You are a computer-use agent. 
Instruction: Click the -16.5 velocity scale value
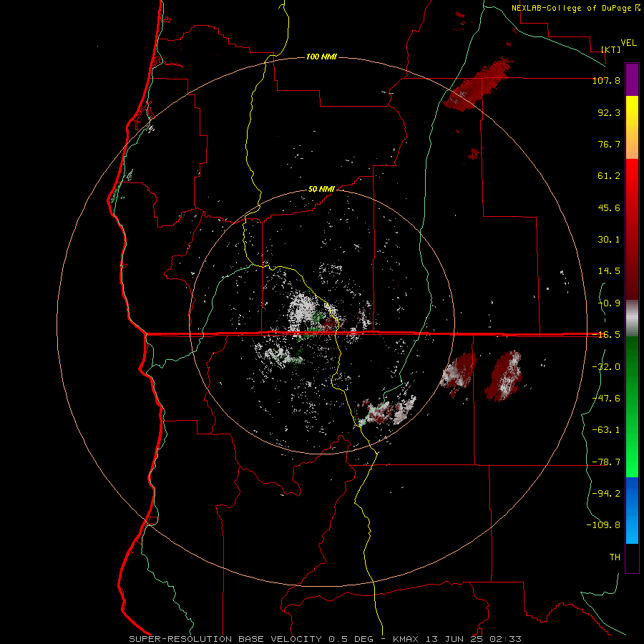click(x=606, y=335)
